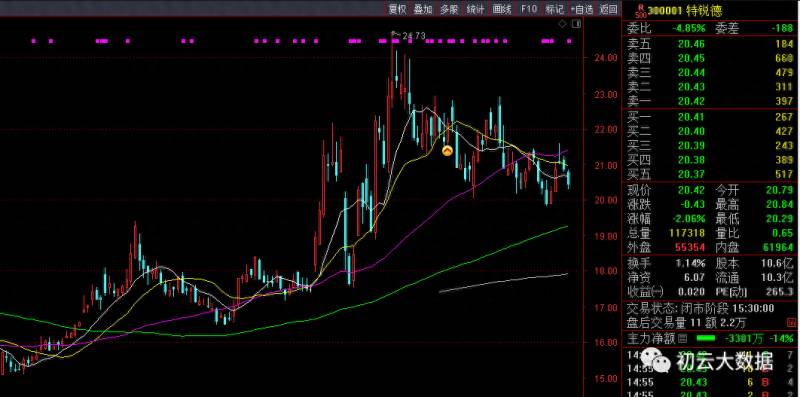Click the orange up-arrow signal marker
The height and width of the screenshot is (397, 800).
[447, 151]
